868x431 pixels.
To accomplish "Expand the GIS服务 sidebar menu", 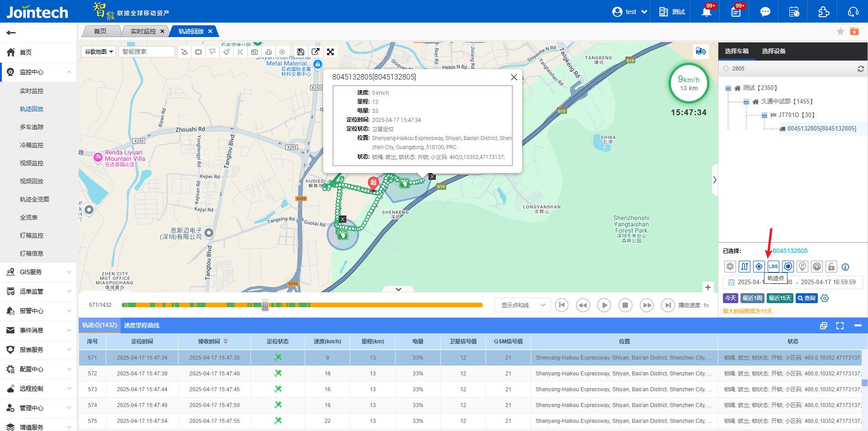I will coord(38,272).
